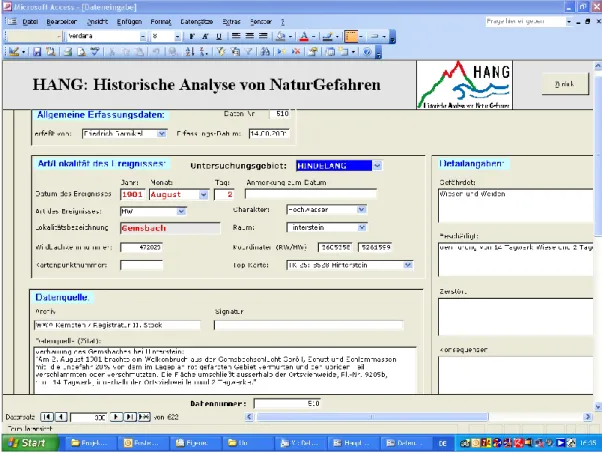Viewport: 602px width, 454px height.
Task: Open Microsoft Access Help icon
Action: click(367, 51)
